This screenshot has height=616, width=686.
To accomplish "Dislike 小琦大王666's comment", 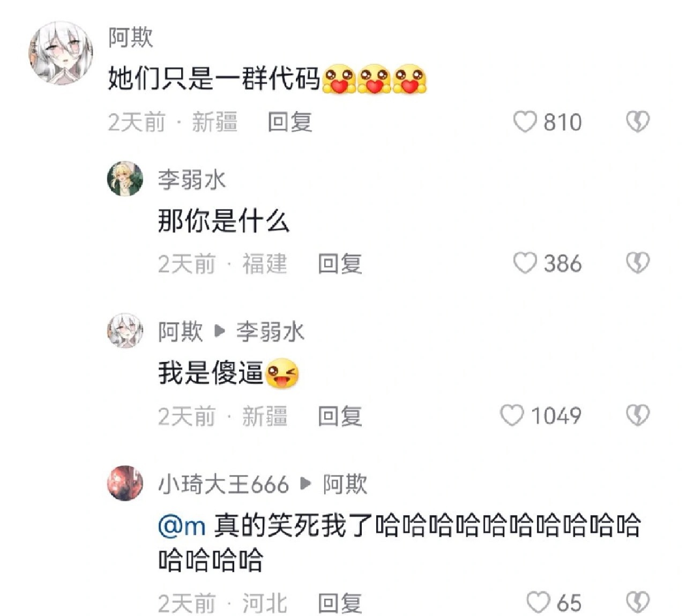I will [638, 603].
